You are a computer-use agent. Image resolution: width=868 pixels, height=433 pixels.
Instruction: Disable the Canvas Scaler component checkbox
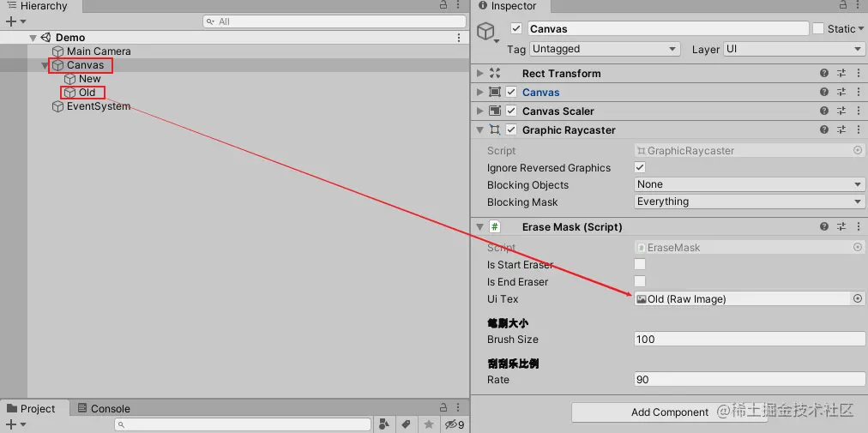511,111
